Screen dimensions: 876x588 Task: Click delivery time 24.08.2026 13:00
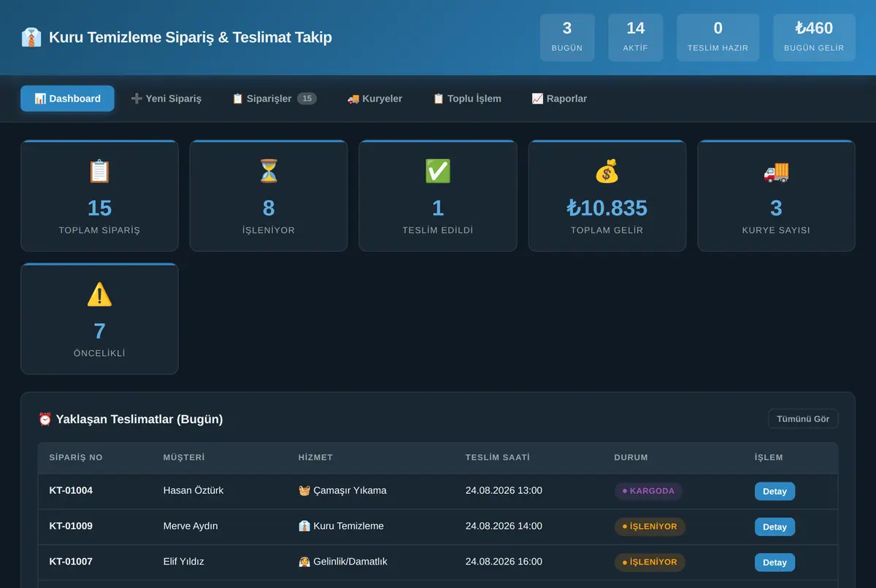click(504, 490)
